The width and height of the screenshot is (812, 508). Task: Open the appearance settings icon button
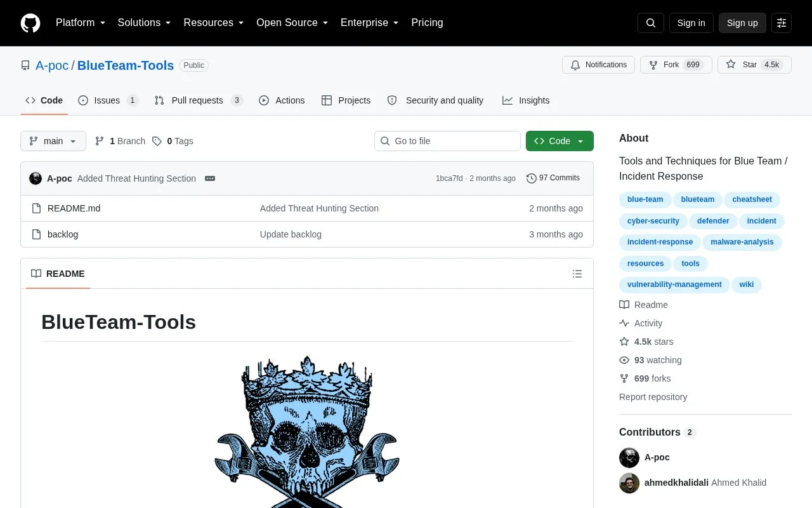(782, 23)
